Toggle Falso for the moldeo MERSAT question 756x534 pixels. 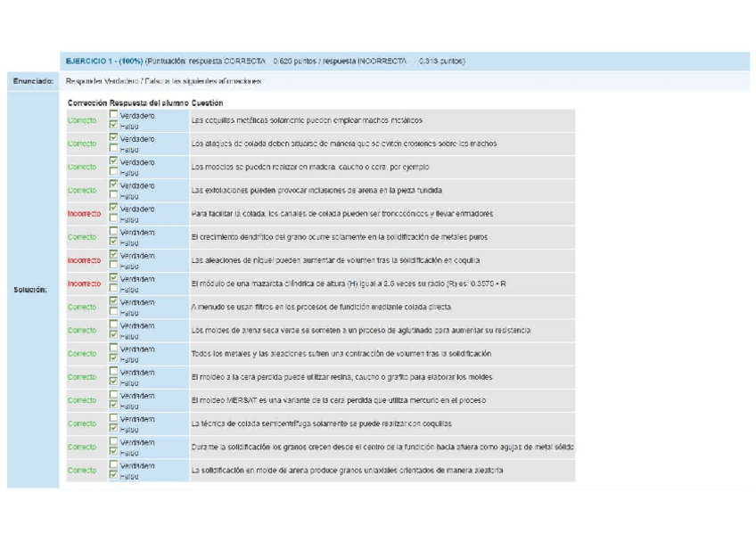pyautogui.click(x=112, y=406)
